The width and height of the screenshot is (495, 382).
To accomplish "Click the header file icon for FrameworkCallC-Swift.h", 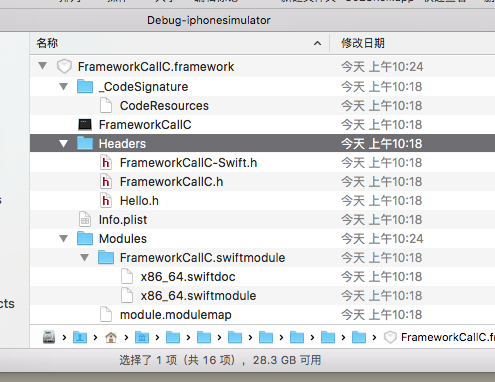I will [106, 163].
